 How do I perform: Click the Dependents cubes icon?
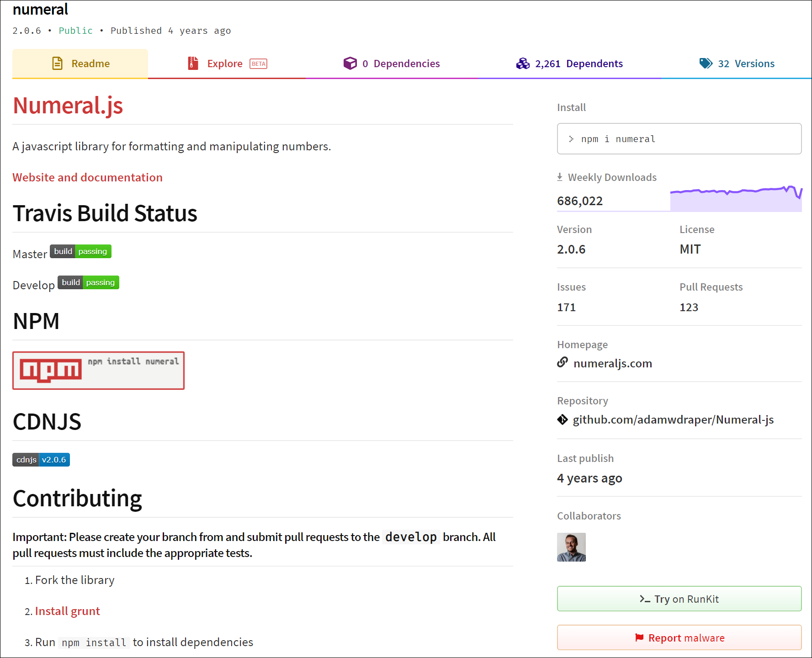[x=523, y=64]
